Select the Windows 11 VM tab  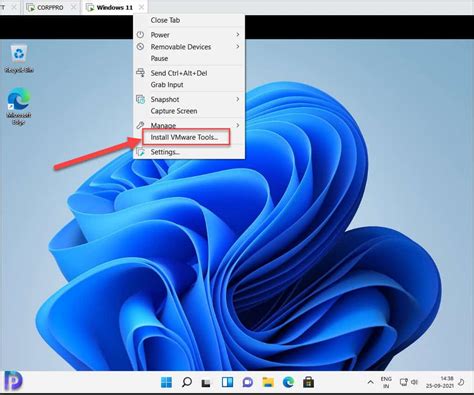coord(114,7)
